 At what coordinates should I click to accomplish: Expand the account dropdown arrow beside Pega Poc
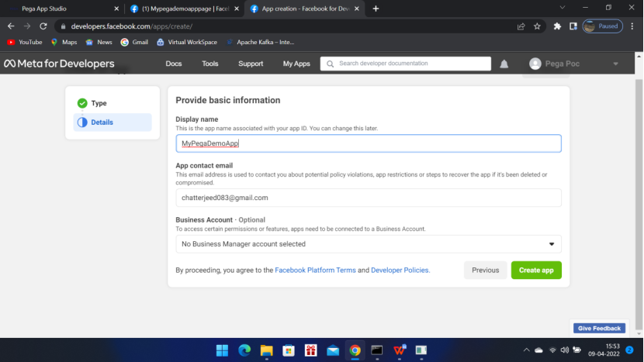click(615, 64)
